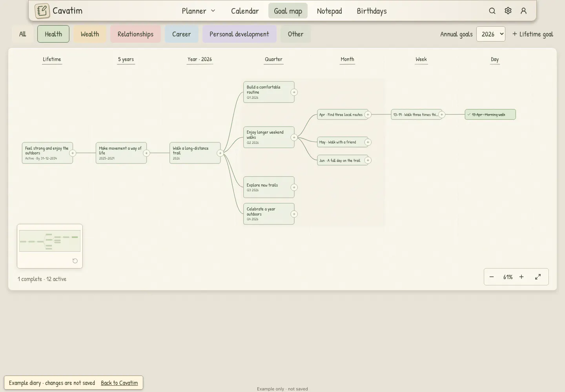Open the user account icon
Viewport: 565px width, 392px height.
(523, 11)
